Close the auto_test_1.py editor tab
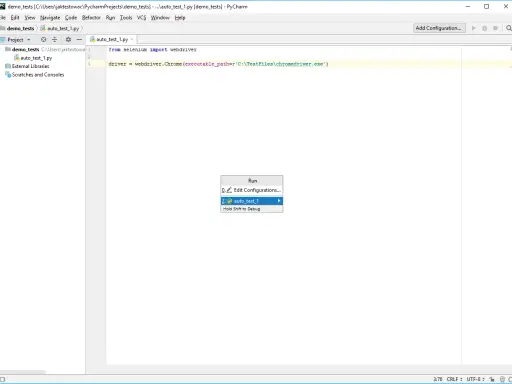 point(132,39)
